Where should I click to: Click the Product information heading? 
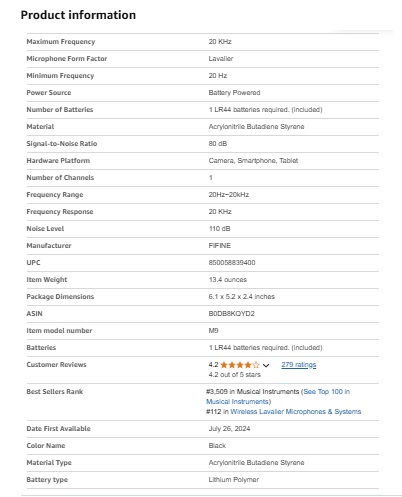click(78, 15)
